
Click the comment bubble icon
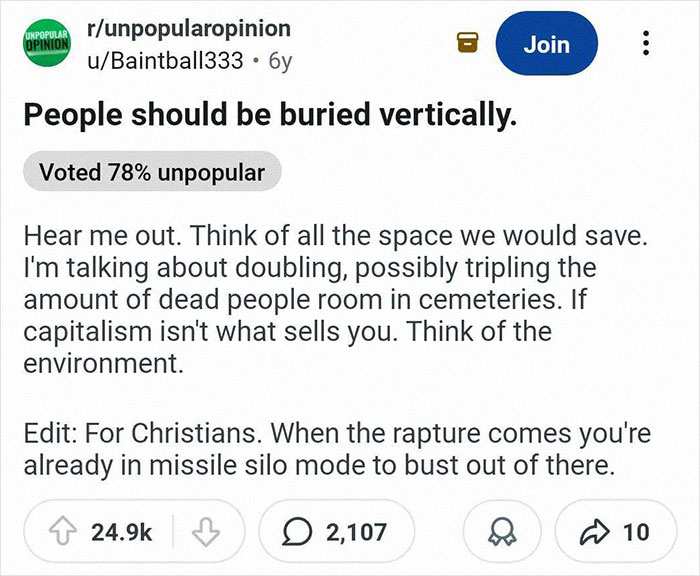pyautogui.click(x=297, y=532)
